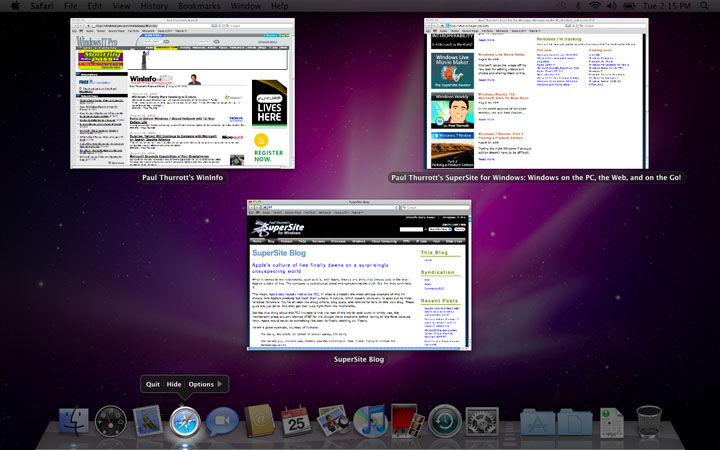Viewport: 720px width, 450px height.
Task: Click the volume icon in menu bar
Action: [x=611, y=6]
